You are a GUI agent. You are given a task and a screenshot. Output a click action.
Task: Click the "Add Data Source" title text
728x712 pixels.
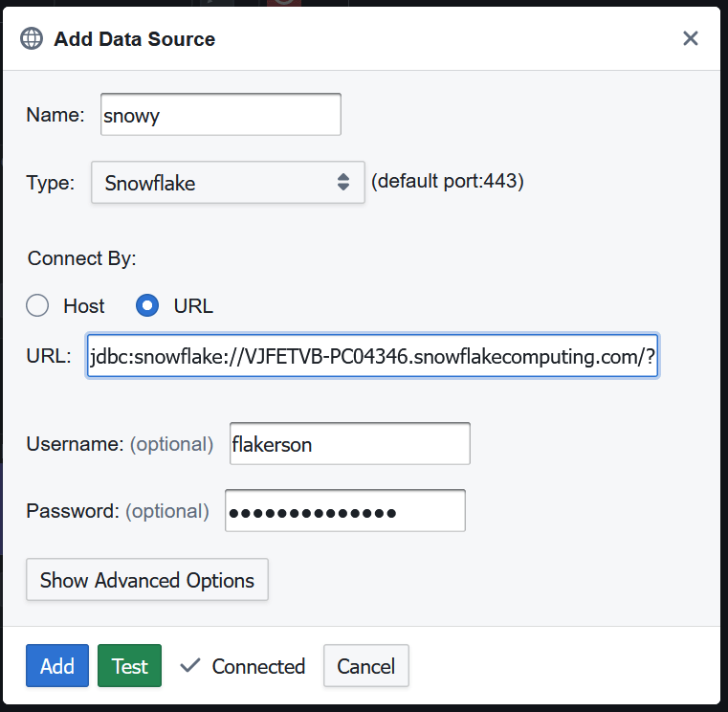click(134, 39)
